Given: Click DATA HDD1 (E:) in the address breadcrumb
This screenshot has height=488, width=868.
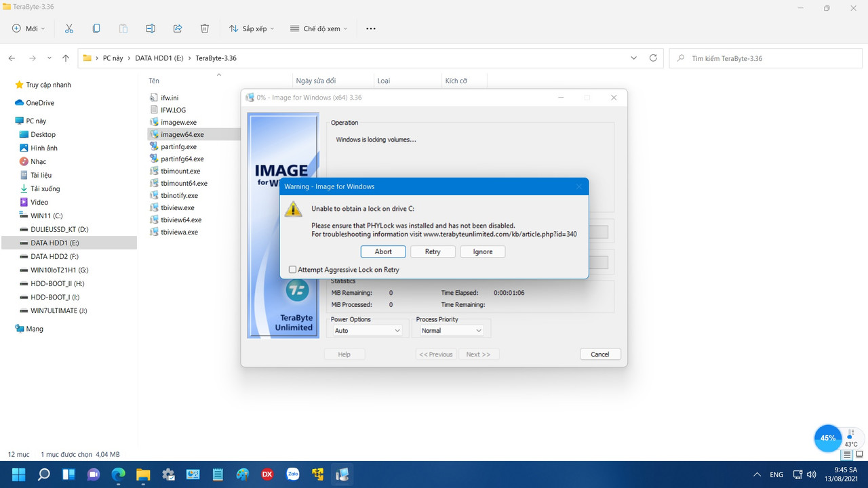Looking at the screenshot, I should 159,58.
